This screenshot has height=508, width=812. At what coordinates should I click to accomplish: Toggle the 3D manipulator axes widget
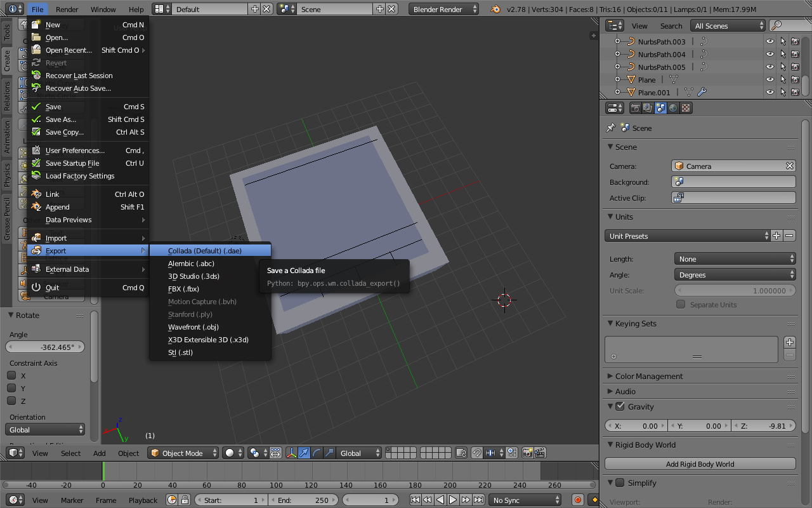pyautogui.click(x=292, y=453)
